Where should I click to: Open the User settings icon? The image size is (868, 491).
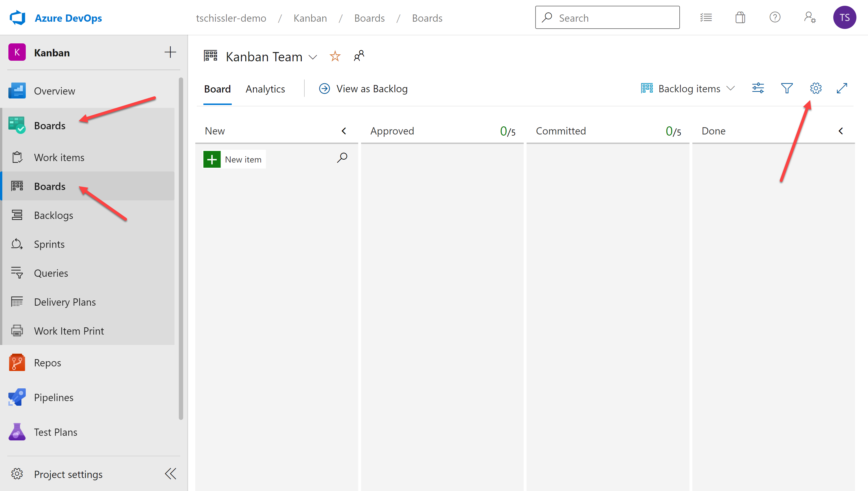810,17
